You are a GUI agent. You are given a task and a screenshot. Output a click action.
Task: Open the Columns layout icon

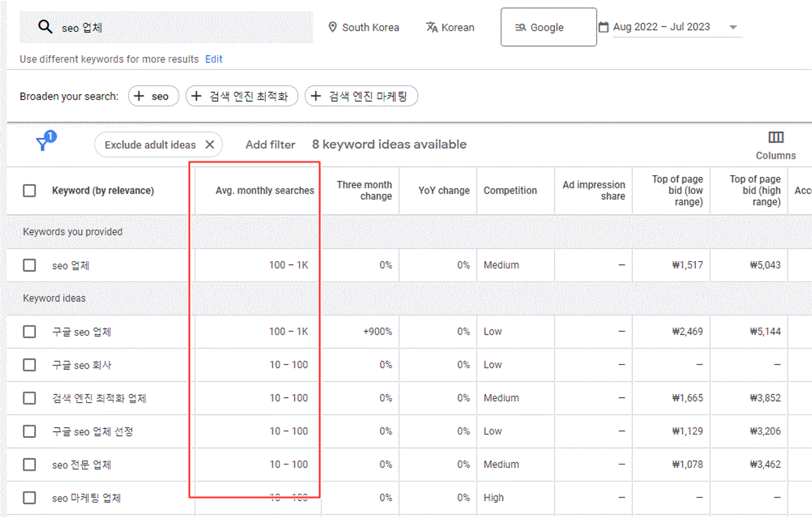pyautogui.click(x=775, y=137)
